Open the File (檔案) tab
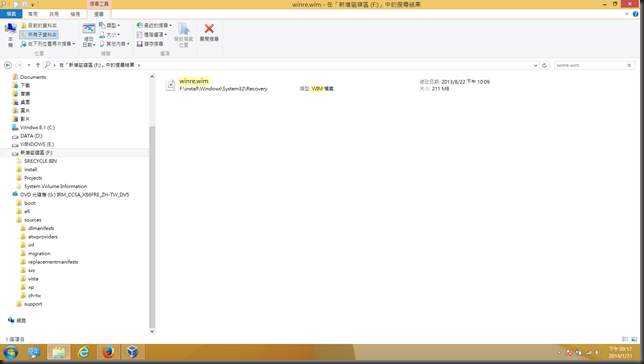The height and width of the screenshot is (364, 644). click(x=11, y=14)
